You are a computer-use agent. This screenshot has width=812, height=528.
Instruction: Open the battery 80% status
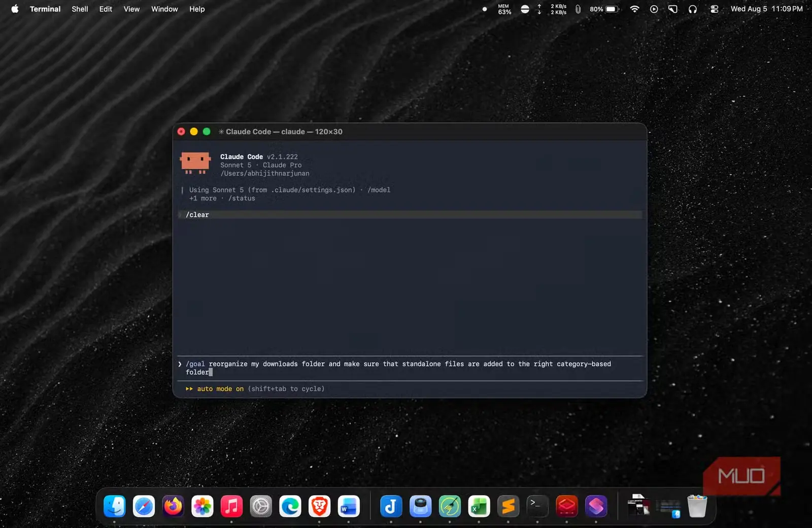point(604,9)
